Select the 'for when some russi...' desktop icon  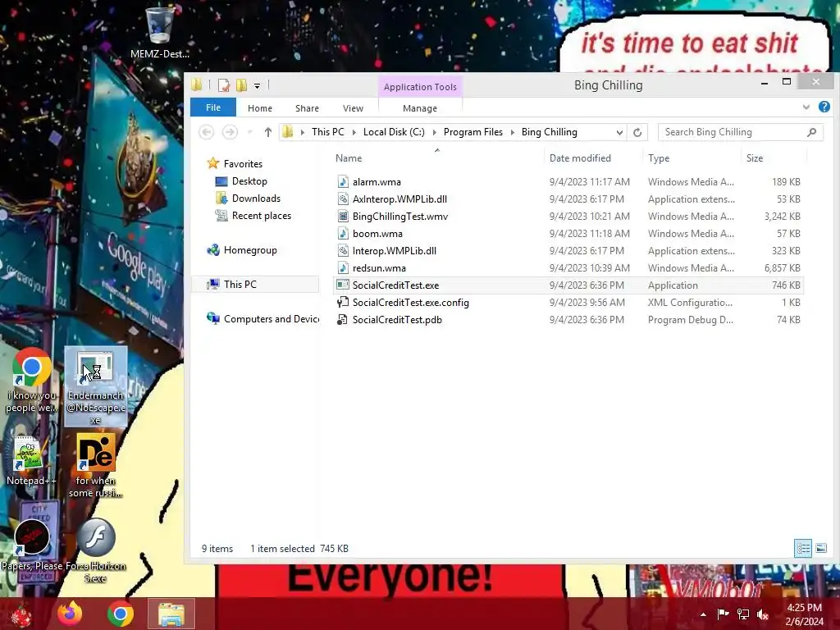coord(96,466)
